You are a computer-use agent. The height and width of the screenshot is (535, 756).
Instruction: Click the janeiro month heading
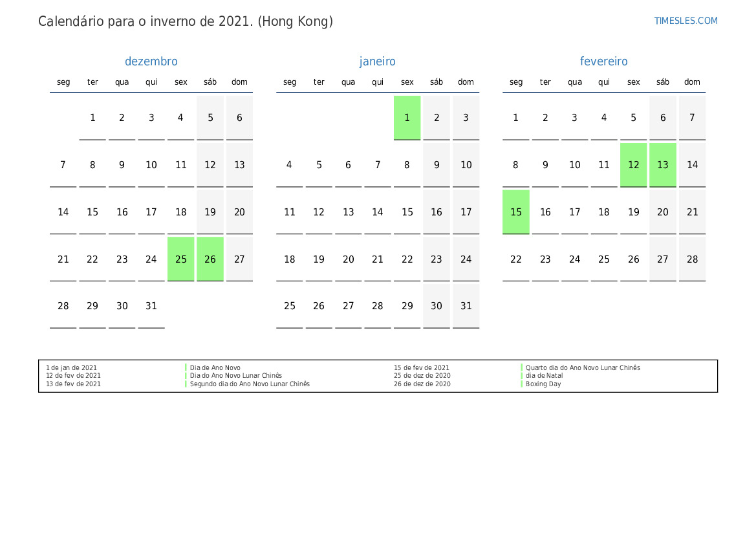(377, 61)
